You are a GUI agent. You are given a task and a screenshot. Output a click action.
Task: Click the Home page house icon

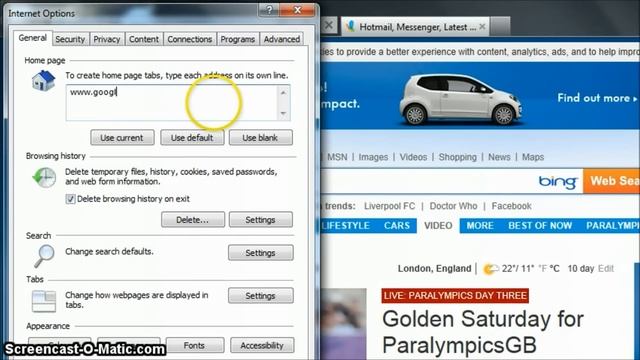tap(44, 80)
